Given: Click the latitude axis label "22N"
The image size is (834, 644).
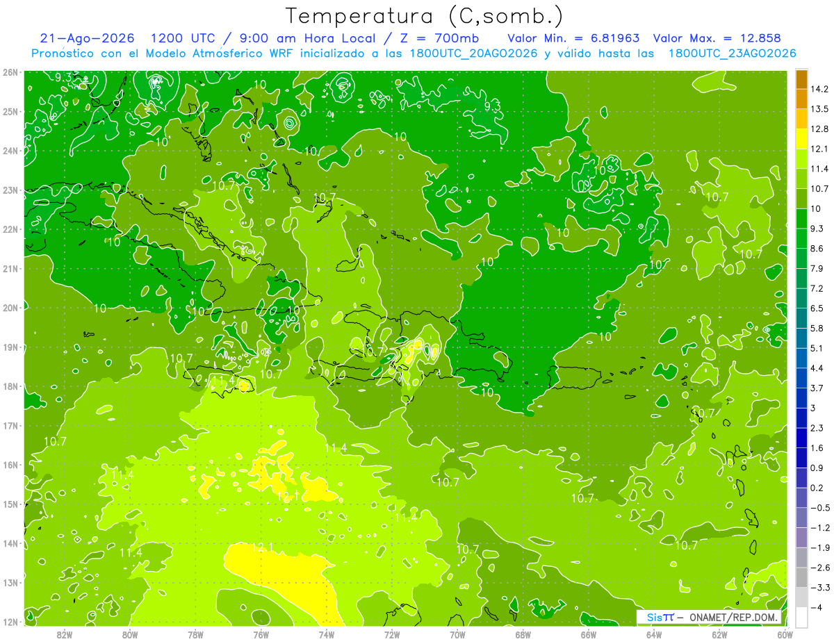Looking at the screenshot, I should tap(10, 229).
